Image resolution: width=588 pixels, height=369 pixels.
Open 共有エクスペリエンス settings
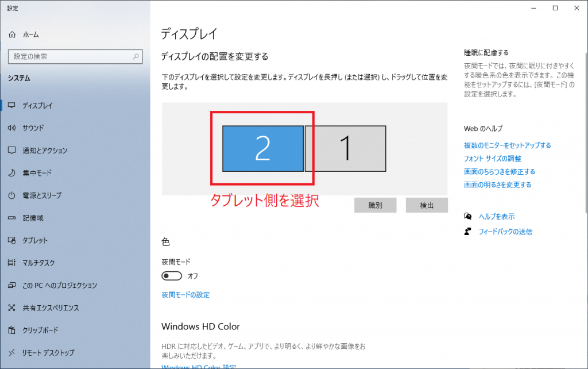click(x=51, y=308)
